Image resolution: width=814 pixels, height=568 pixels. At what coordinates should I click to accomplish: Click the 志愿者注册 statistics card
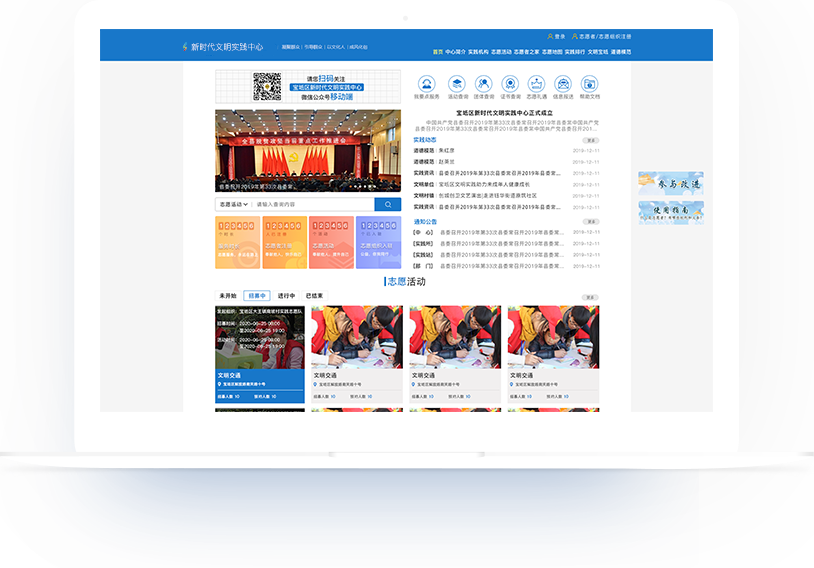(x=284, y=242)
